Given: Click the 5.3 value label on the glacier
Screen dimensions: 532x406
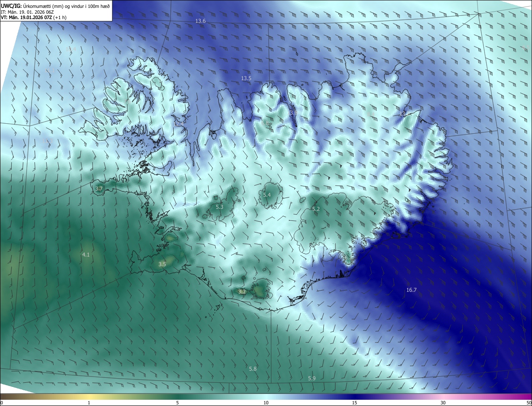Looking at the screenshot, I should [x=219, y=207].
